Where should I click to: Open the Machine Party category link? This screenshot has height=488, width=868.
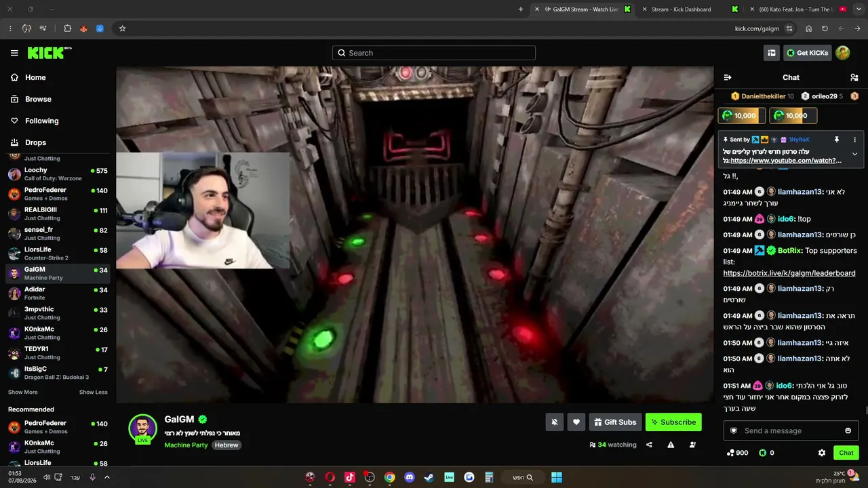(186, 445)
